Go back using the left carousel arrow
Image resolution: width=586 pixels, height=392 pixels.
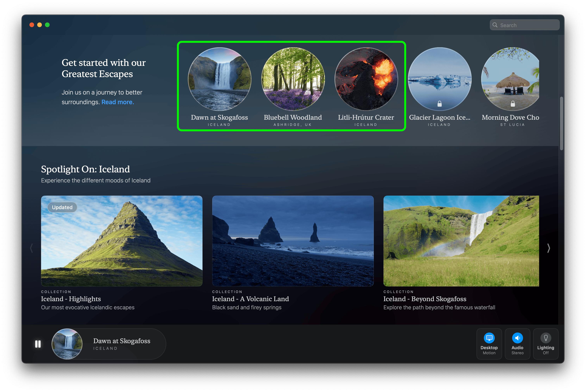click(x=31, y=248)
